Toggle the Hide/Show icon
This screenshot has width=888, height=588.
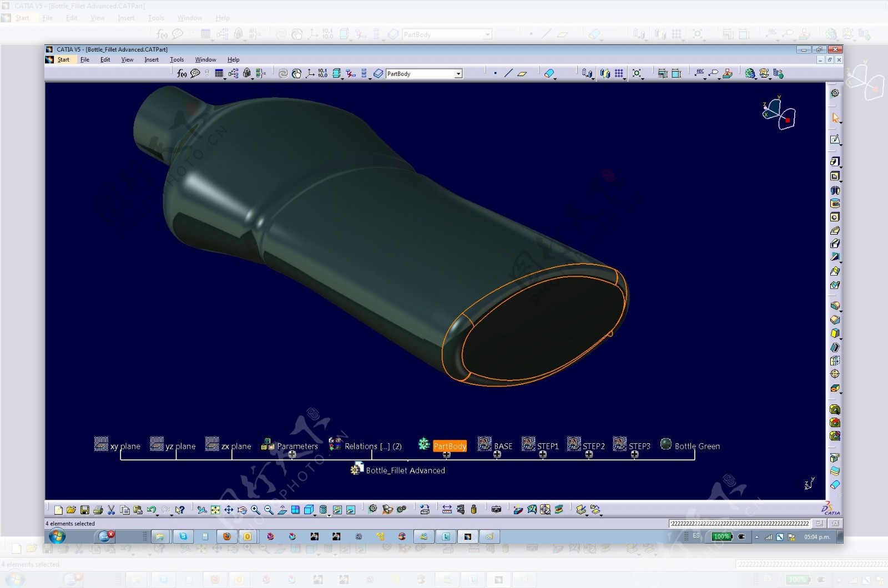click(x=337, y=509)
